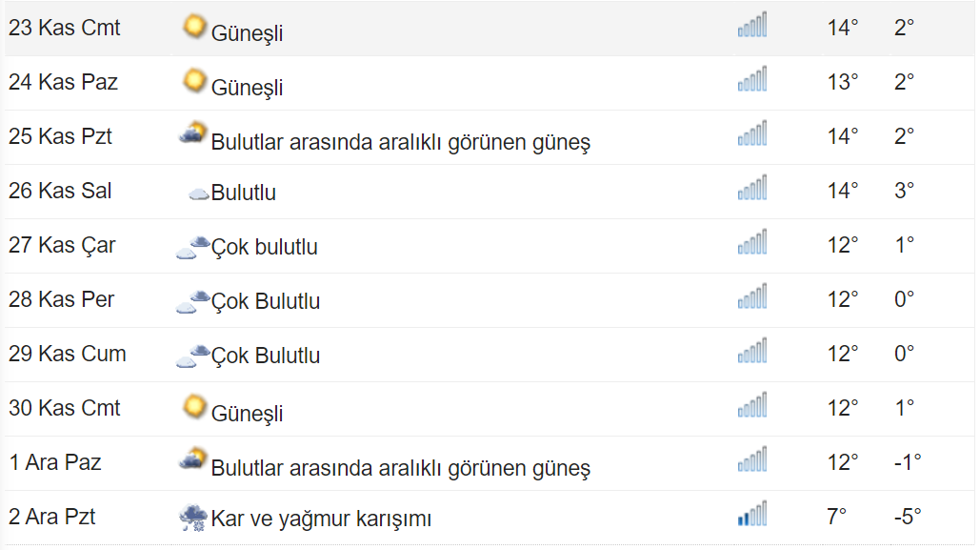The image size is (980, 550).
Task: Click the precipitation bars icon for 23 Kas Cmt
Action: [x=751, y=25]
